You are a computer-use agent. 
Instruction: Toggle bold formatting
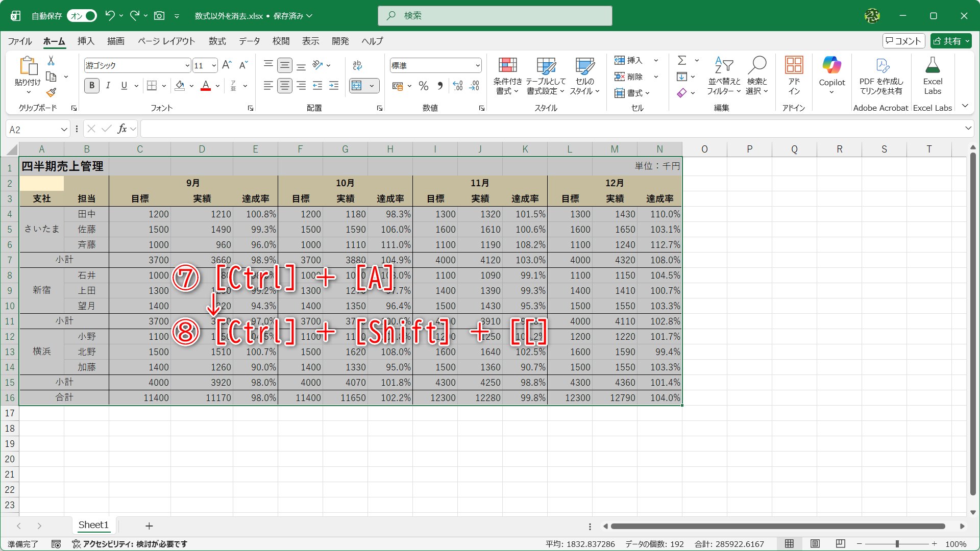[92, 86]
